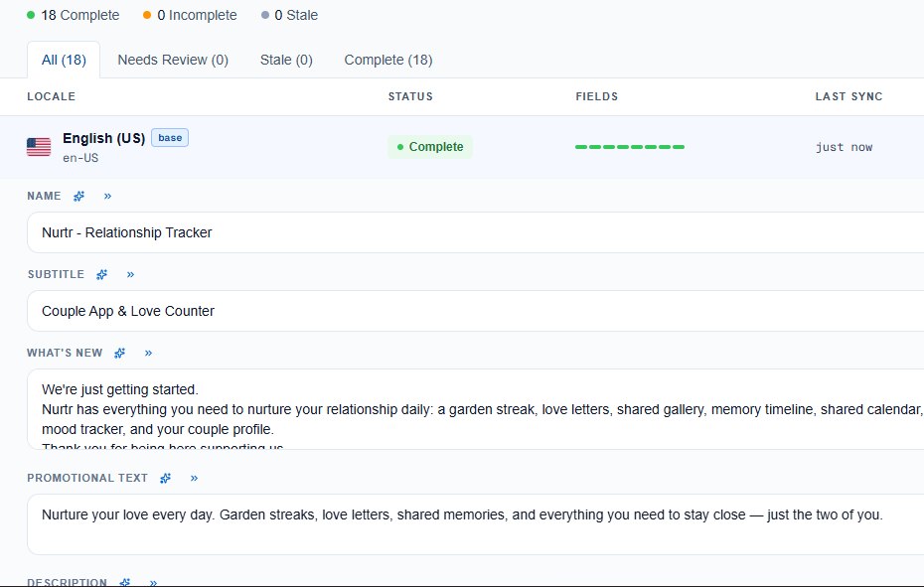
Task: Click the green Complete status badge
Action: [430, 147]
